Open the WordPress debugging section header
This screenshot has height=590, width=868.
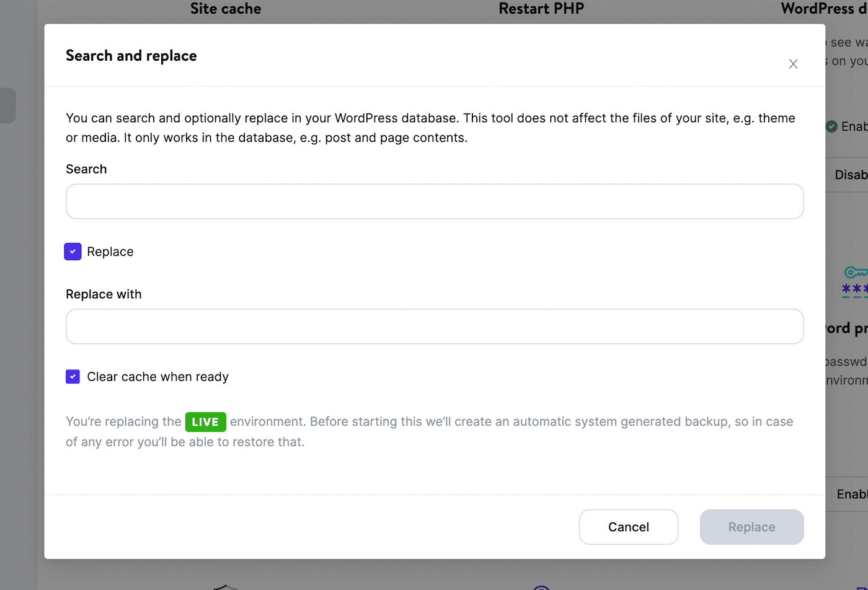click(x=825, y=9)
